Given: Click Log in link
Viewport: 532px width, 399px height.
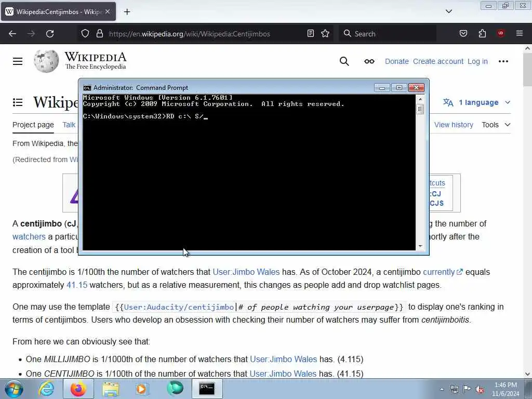Looking at the screenshot, I should coord(477,61).
